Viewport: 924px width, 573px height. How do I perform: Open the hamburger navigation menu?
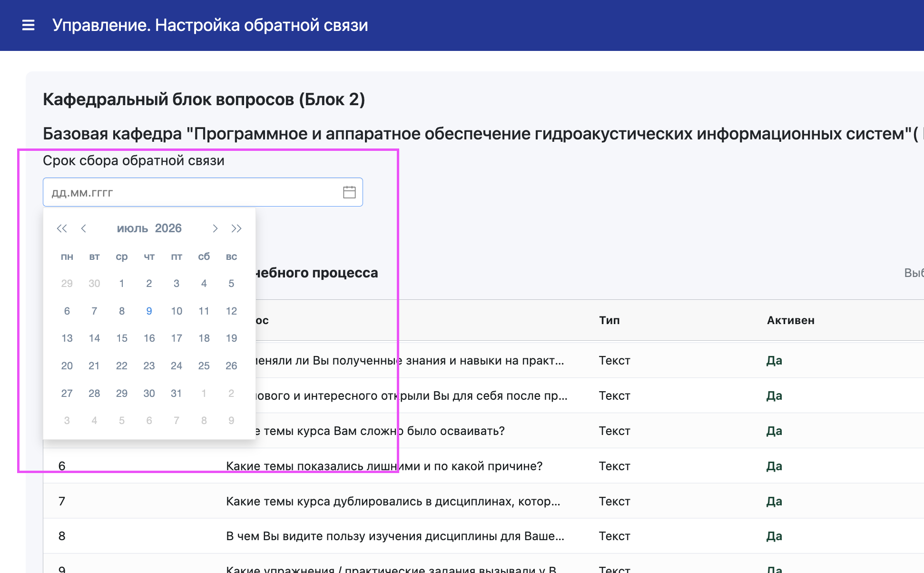[29, 25]
